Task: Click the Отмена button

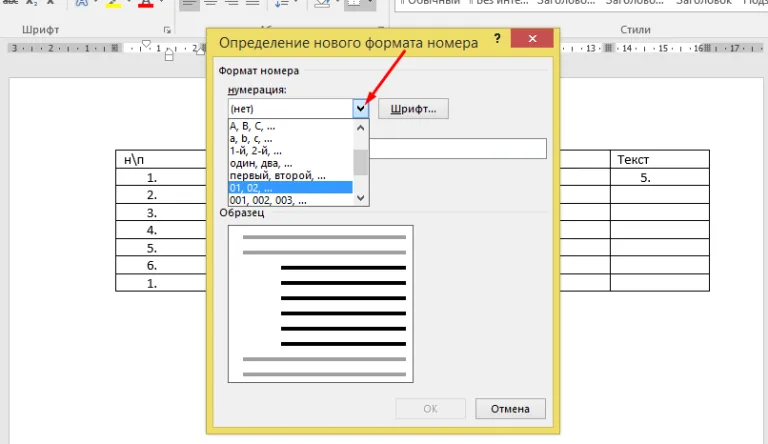Action: point(510,409)
